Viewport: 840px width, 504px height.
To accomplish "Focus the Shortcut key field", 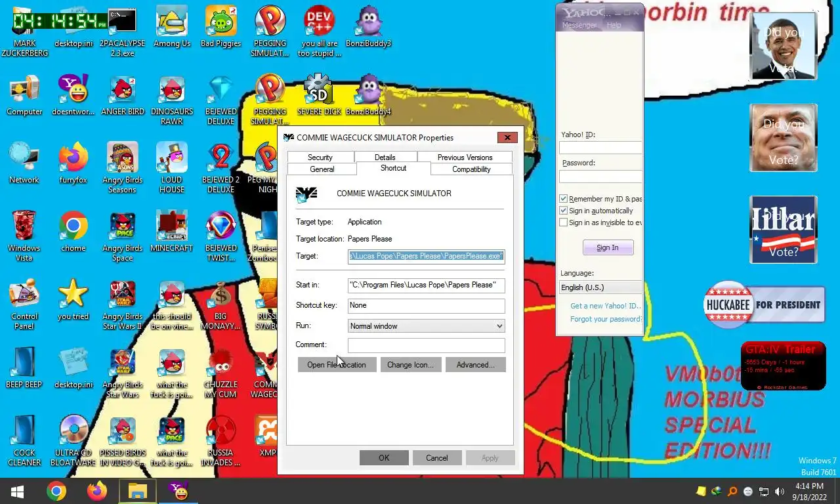I will point(427,305).
